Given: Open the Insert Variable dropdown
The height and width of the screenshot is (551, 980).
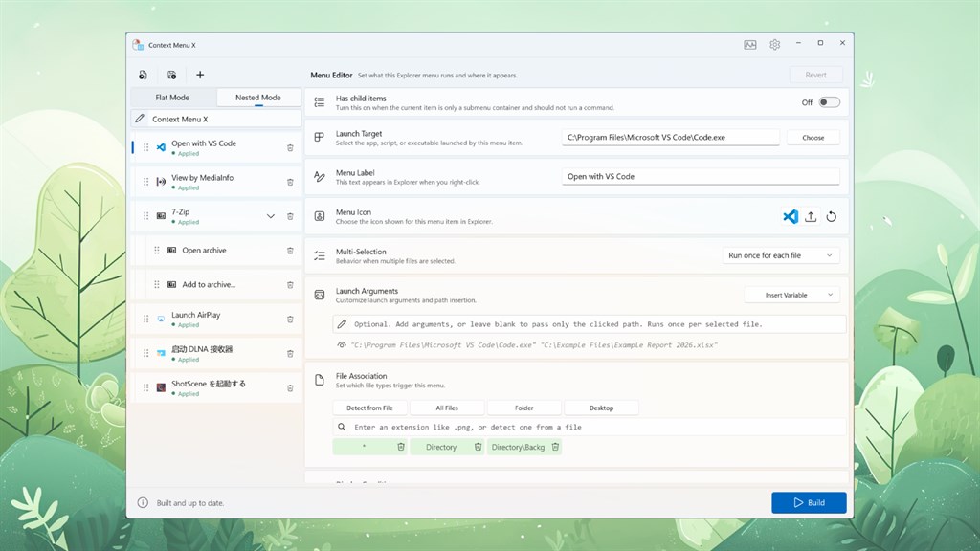Looking at the screenshot, I should 791,295.
